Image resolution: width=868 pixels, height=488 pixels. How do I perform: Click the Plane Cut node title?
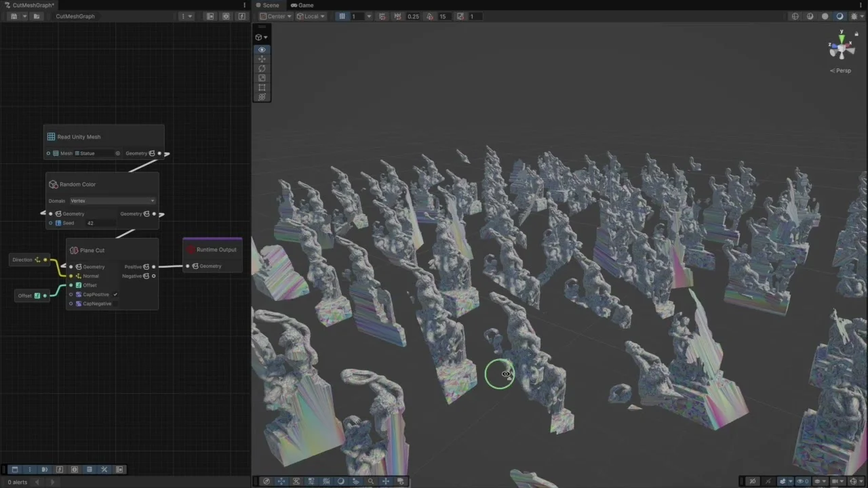[92, 250]
